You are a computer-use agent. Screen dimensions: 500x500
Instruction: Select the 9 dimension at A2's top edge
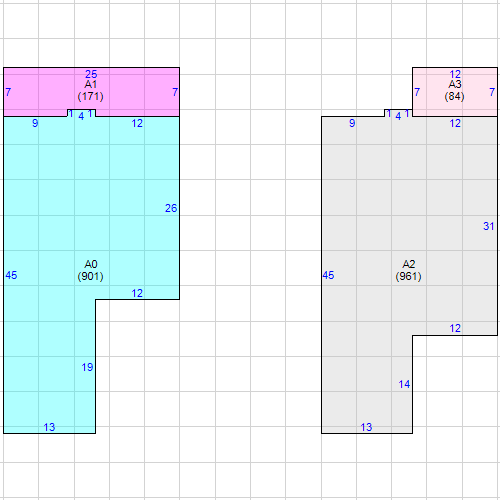tap(352, 123)
